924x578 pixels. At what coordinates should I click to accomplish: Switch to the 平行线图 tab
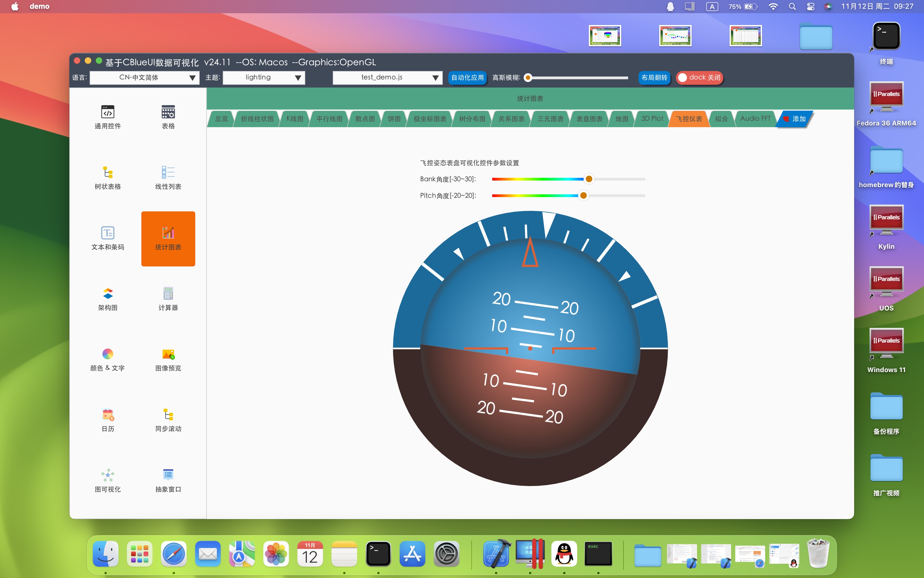pos(329,119)
